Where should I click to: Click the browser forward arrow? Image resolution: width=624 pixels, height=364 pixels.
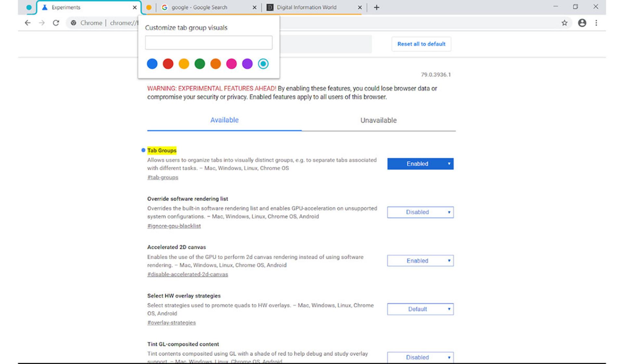(42, 23)
